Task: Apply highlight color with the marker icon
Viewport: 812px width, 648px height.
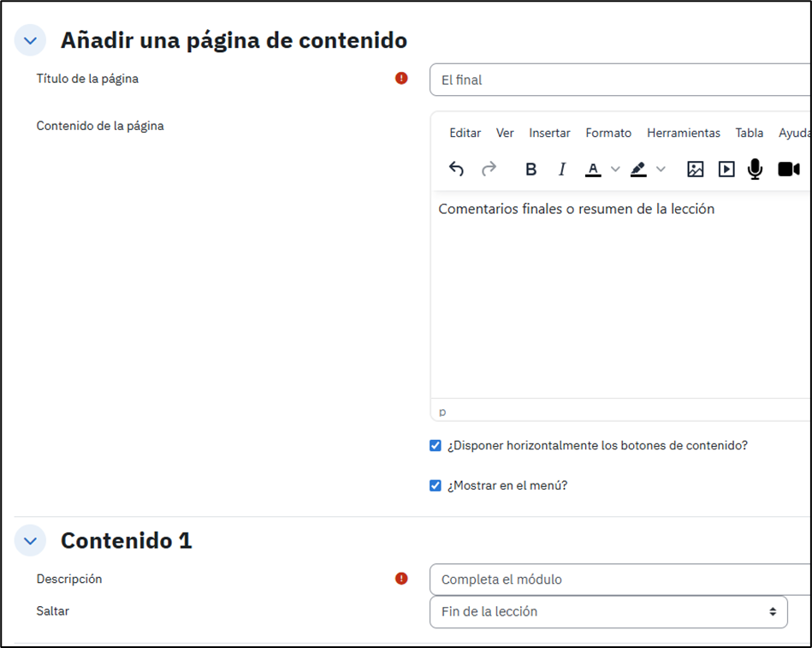Action: 638,169
